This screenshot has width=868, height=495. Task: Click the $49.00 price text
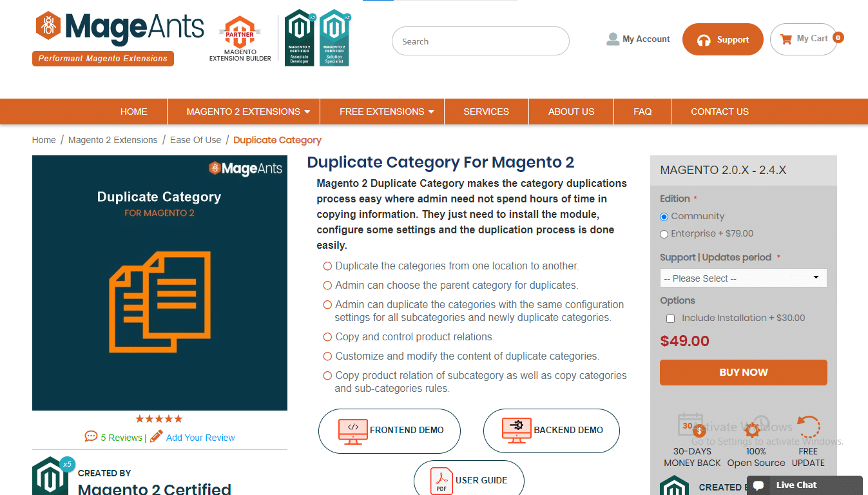point(684,341)
